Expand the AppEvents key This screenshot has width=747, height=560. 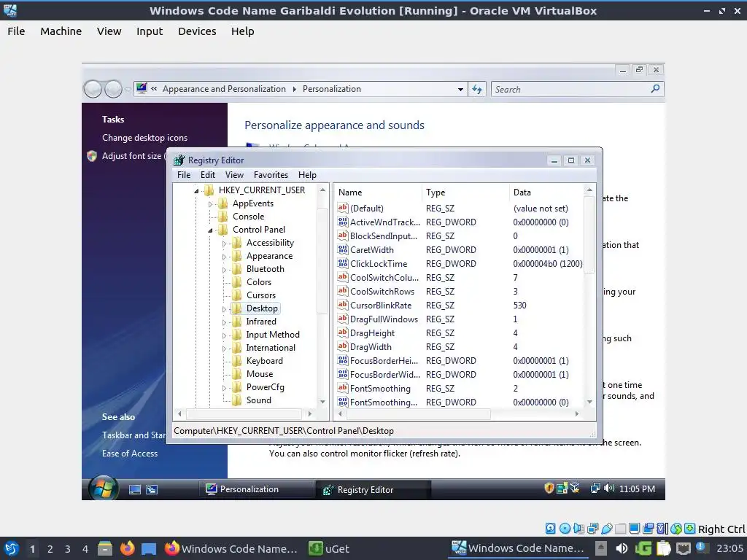coord(210,204)
